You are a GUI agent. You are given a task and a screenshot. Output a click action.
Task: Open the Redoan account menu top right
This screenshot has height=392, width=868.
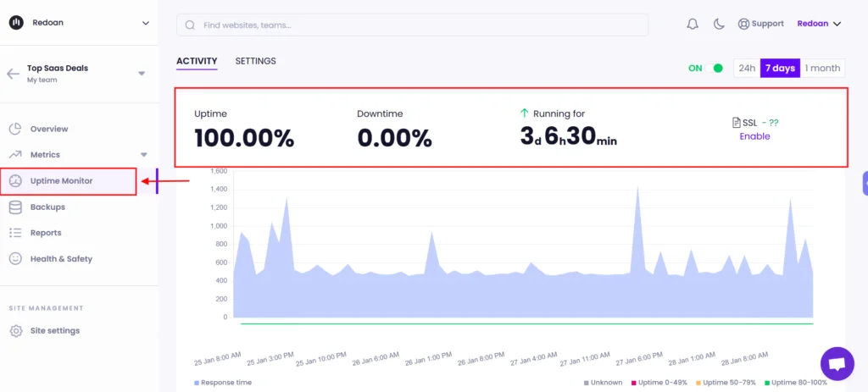[819, 25]
